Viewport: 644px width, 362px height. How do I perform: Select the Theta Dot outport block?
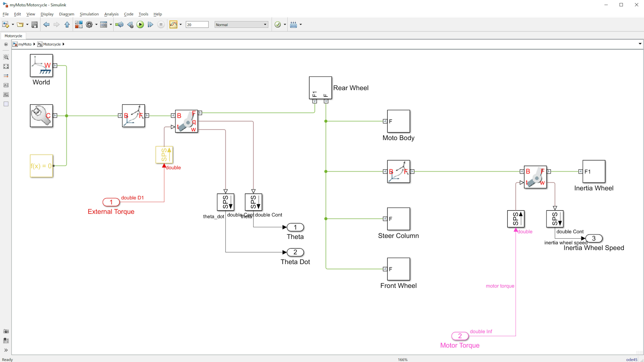click(x=295, y=252)
